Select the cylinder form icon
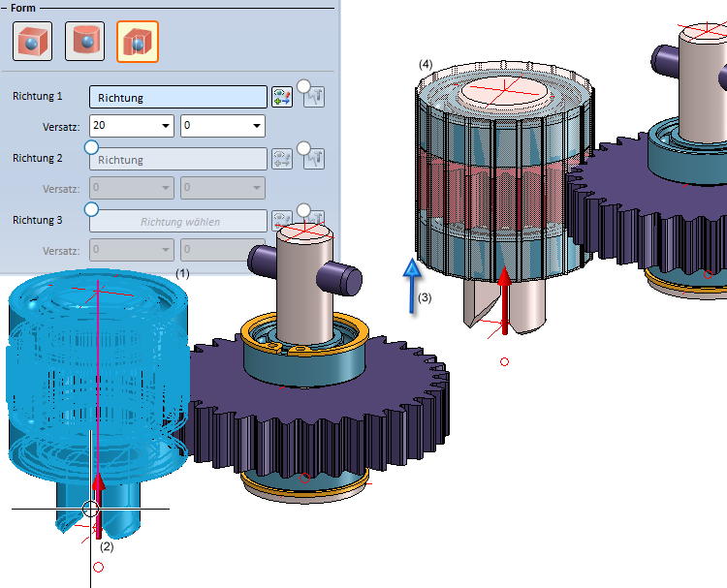Image resolution: width=727 pixels, height=588 pixels. (x=85, y=42)
